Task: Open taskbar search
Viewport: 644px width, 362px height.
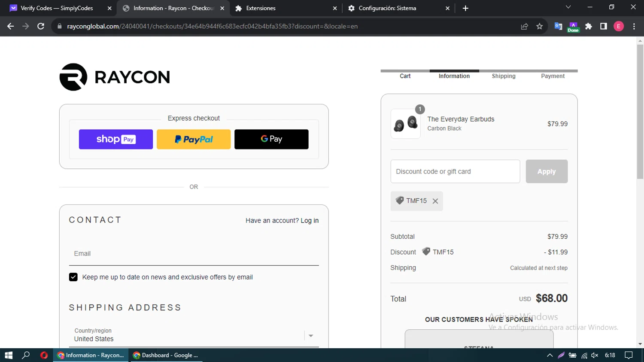Action: point(26,355)
